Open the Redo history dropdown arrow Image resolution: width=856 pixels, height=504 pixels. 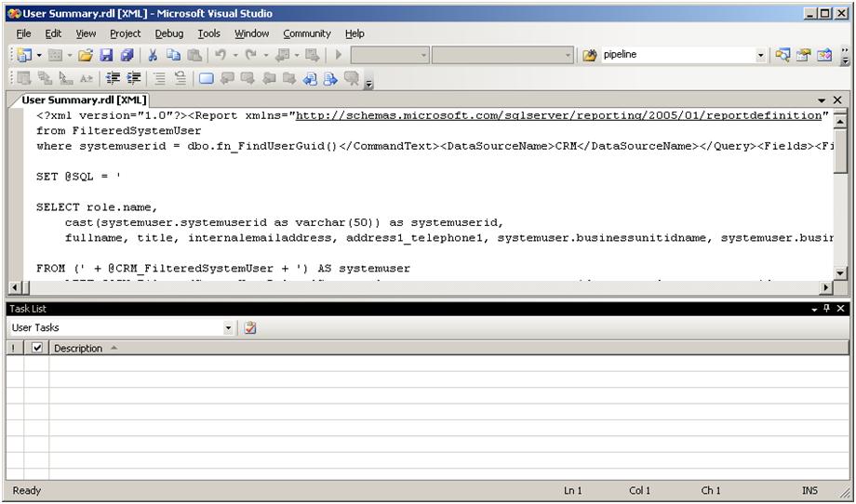[266, 55]
